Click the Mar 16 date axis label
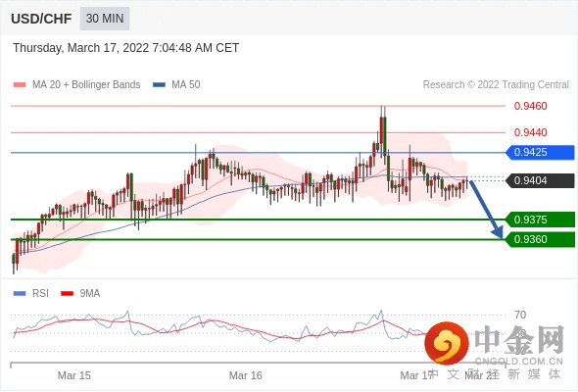The width and height of the screenshot is (578, 392). pyautogui.click(x=246, y=375)
